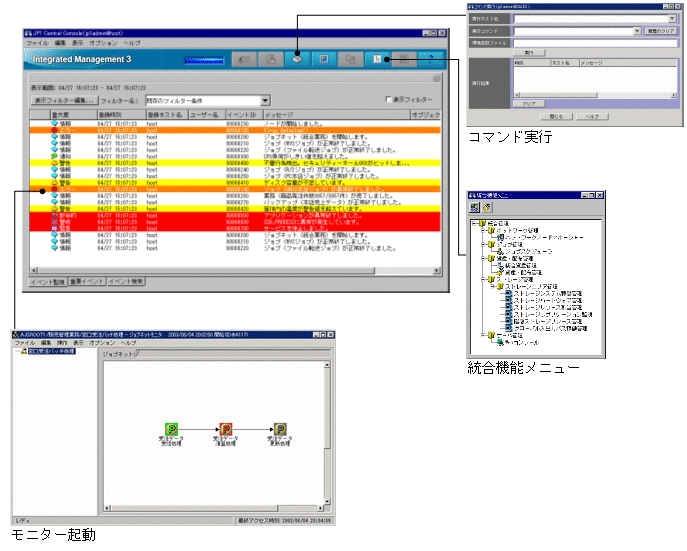Open the オプション menu in Central Console
687x551 pixels.
coord(102,44)
